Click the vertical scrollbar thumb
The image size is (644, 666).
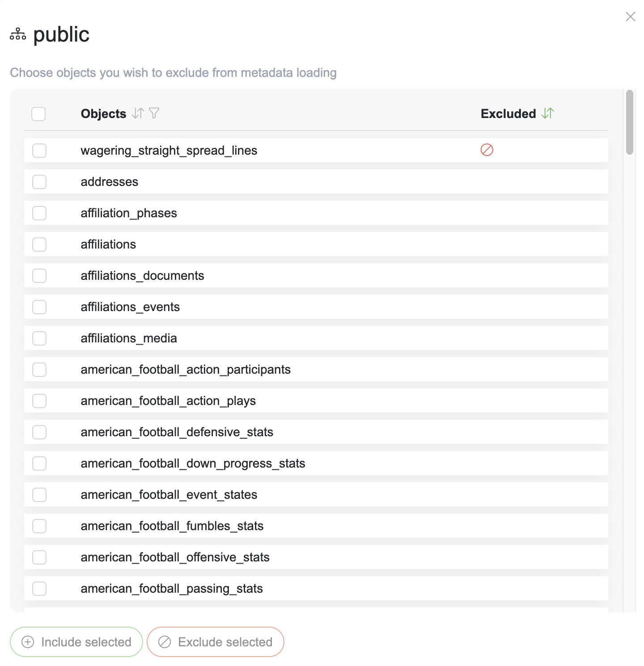pos(629,122)
